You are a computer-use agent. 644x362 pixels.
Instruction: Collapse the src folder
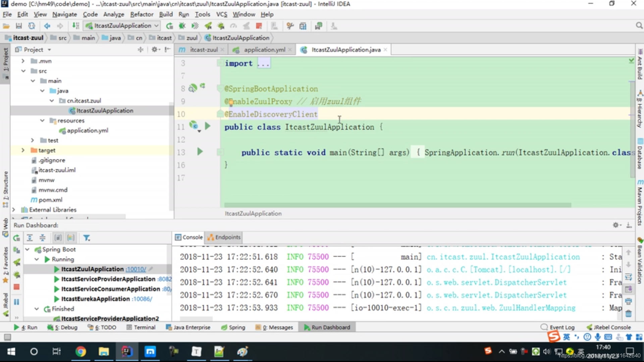23,71
